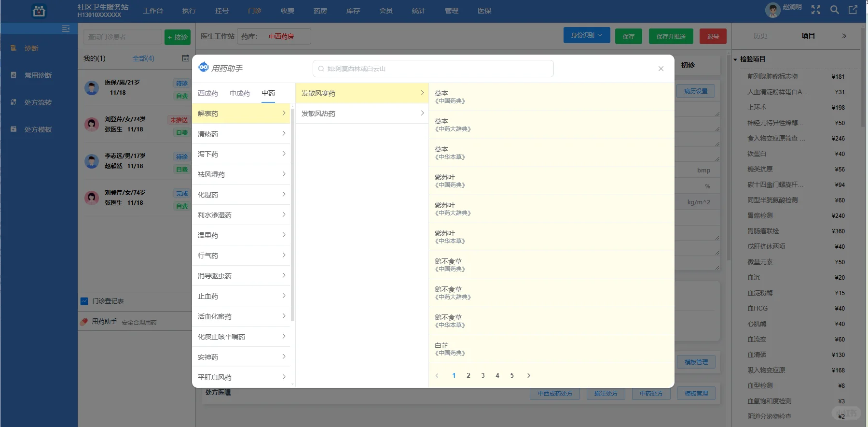868x427 pixels.
Task: Switch to the 中成药 tab
Action: coord(240,93)
